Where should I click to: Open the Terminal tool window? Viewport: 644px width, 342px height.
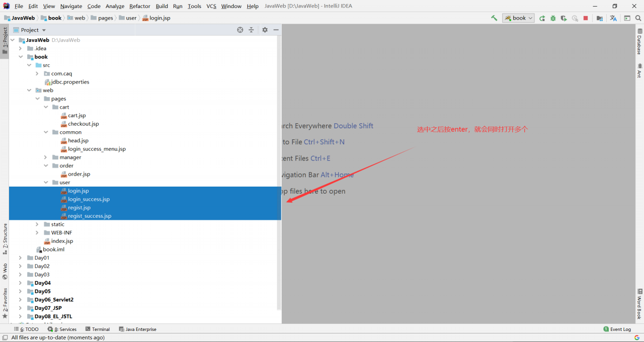(98, 329)
